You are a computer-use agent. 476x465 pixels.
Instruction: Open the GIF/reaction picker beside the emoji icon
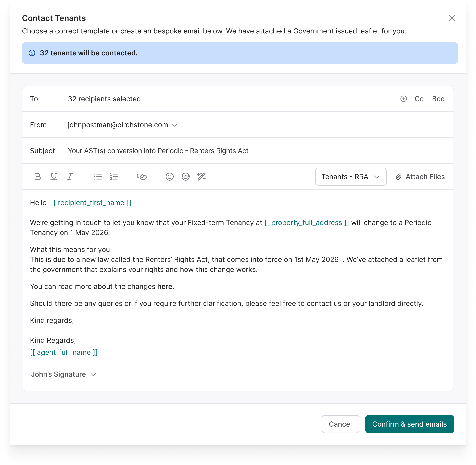click(x=186, y=177)
